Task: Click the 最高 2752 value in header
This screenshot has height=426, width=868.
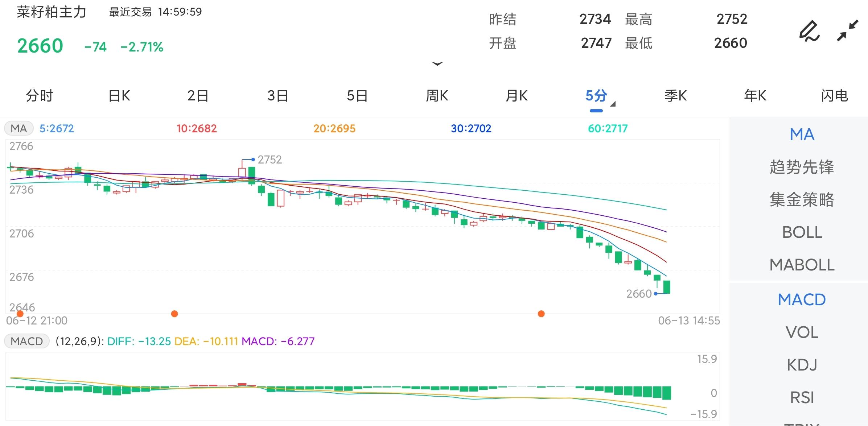Action: [x=732, y=19]
